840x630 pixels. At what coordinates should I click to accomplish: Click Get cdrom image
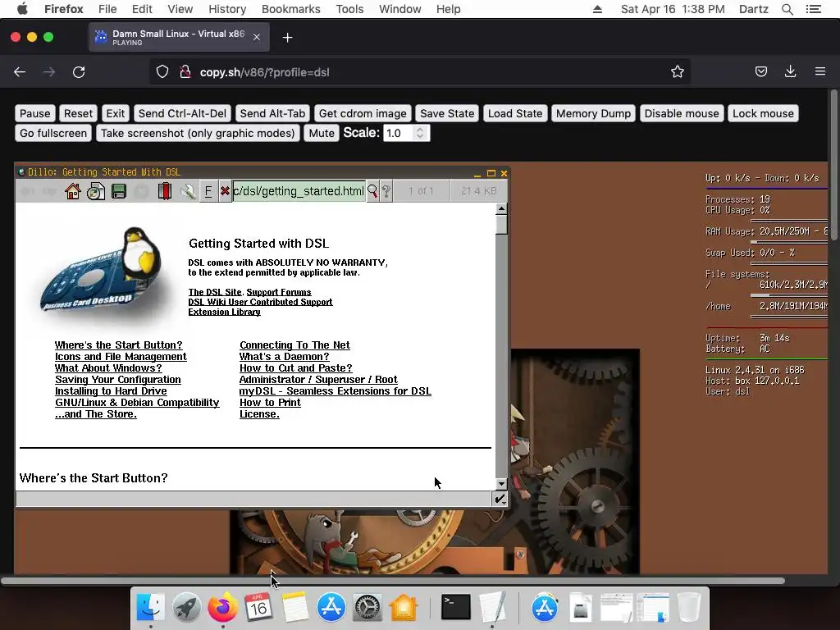pos(363,113)
